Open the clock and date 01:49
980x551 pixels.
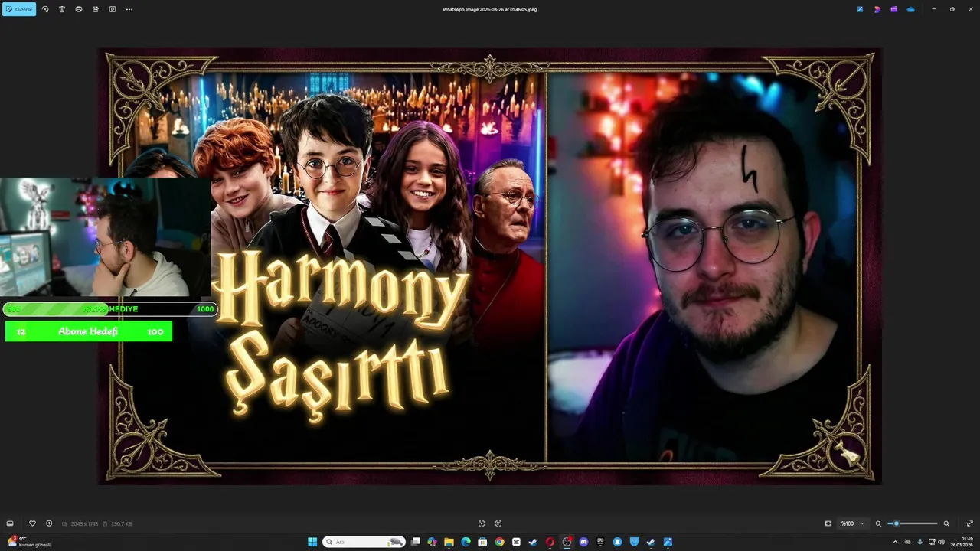(x=962, y=542)
